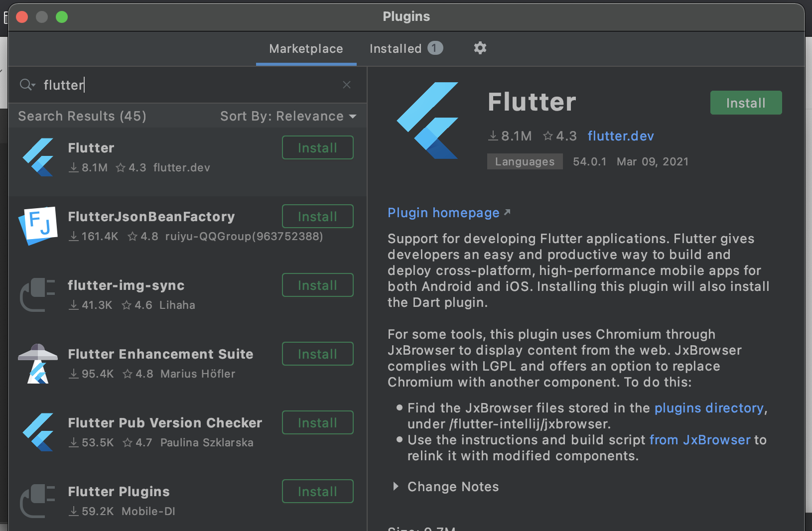Install Flutter Pub Version Checker plugin
Screen dimensions: 812x531
318,422
